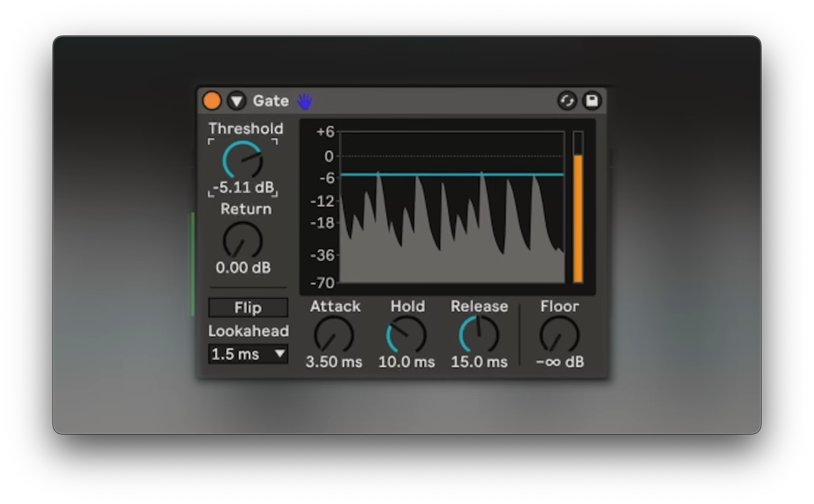The width and height of the screenshot is (814, 504).
Task: Toggle the Gate device activator button
Action: click(212, 101)
